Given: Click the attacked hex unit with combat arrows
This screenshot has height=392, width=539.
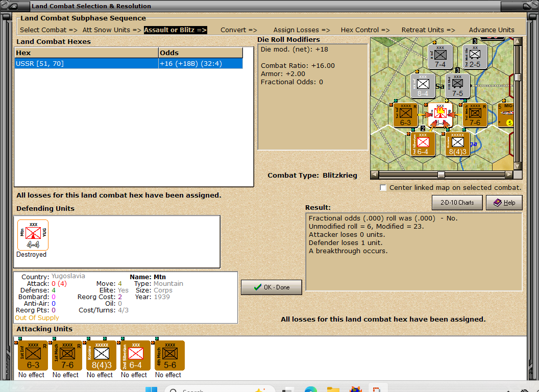Looking at the screenshot, I should (440, 115).
